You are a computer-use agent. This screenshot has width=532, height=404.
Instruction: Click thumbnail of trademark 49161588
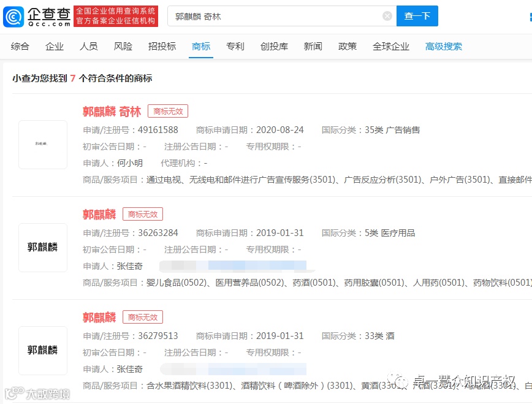(43, 145)
